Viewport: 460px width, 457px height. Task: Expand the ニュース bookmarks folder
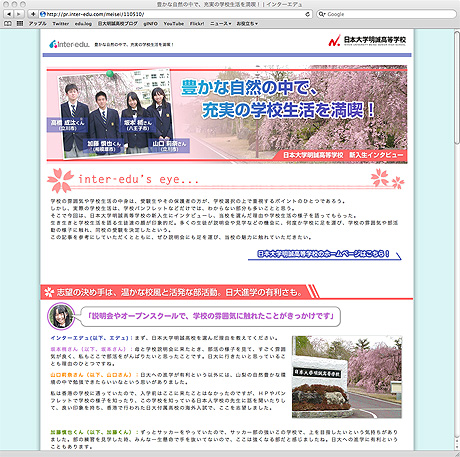[220, 24]
